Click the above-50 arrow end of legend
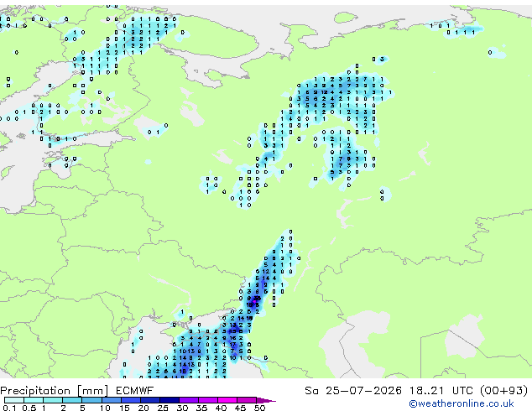This screenshot has height=411, width=532. 266,400
